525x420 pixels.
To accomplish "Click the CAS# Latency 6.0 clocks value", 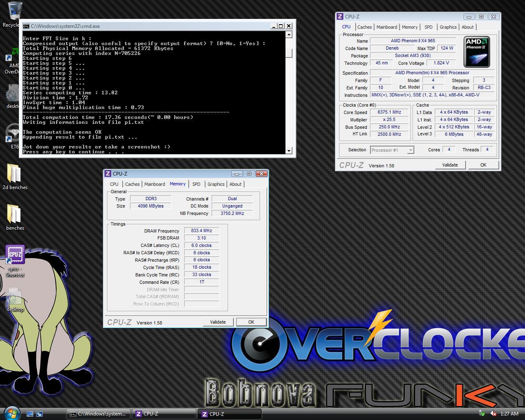I will coord(201,245).
